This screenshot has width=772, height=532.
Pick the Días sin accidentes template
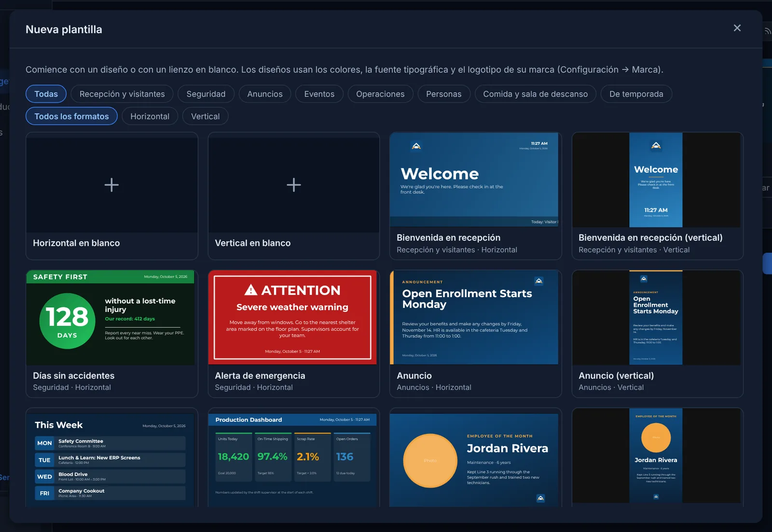(112, 334)
